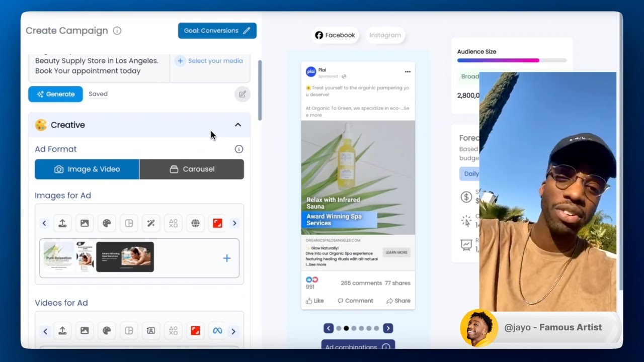The image size is (644, 362).
Task: Click the Plai avatar in the ad preview
Action: pos(311,72)
